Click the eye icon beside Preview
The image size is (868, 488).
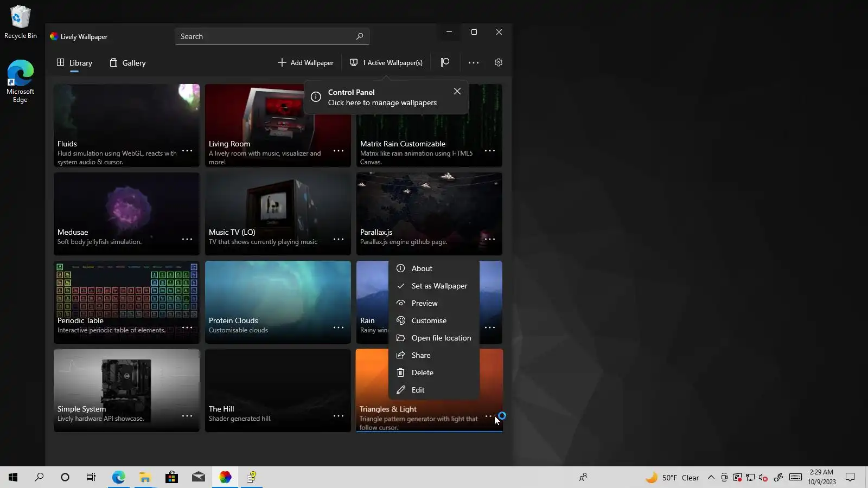click(x=401, y=303)
